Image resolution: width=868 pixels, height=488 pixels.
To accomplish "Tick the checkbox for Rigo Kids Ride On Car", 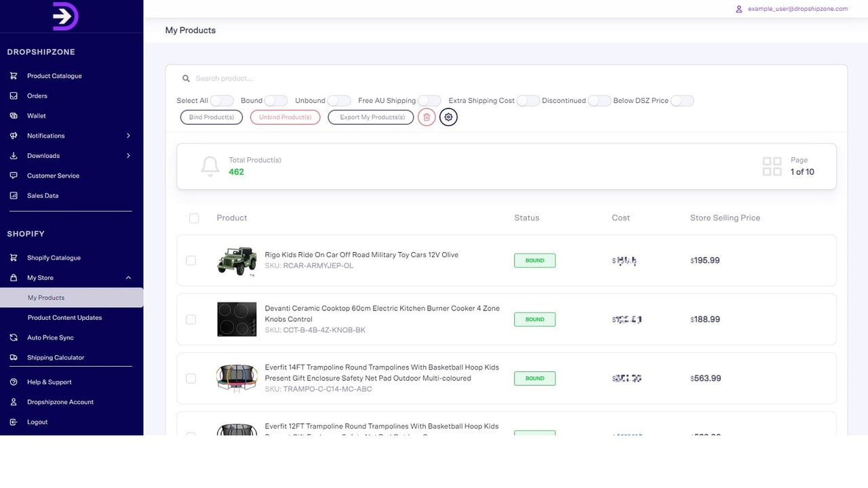I will click(191, 260).
